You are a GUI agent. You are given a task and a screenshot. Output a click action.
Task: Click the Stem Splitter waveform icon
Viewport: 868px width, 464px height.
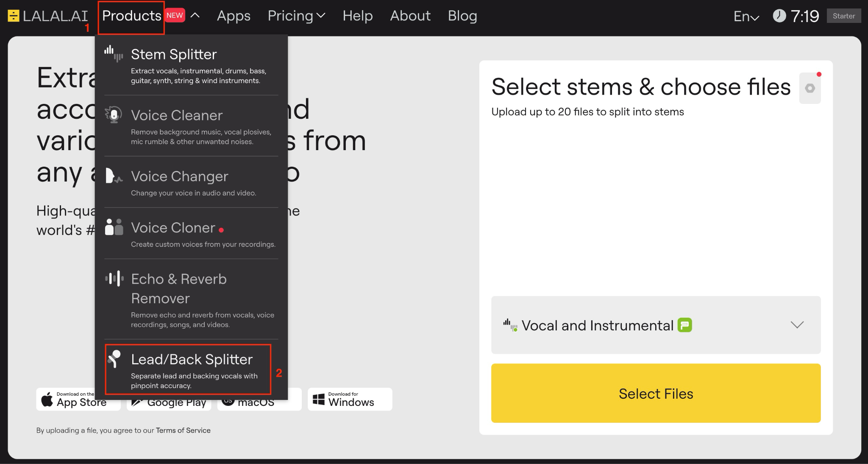114,54
